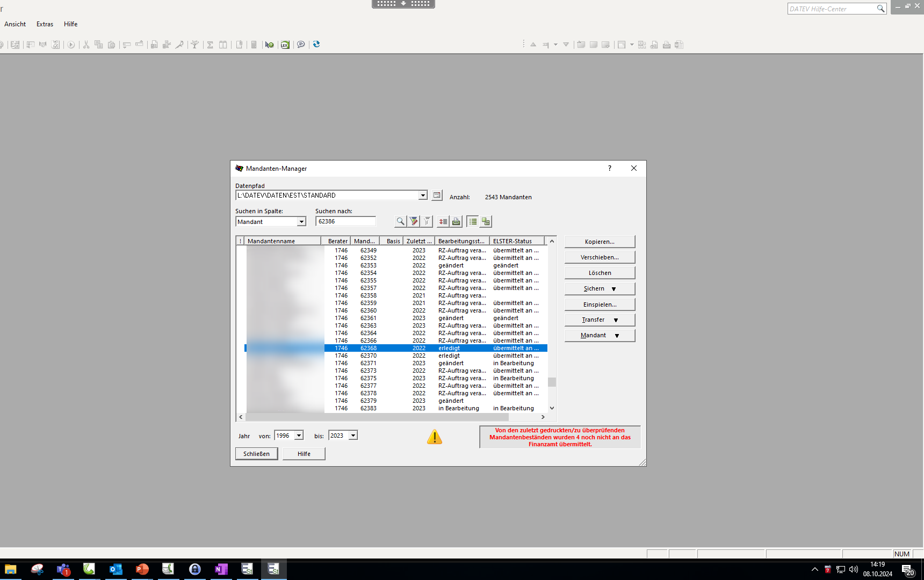Click the blue refresh arrows toolbar icon

316,45
